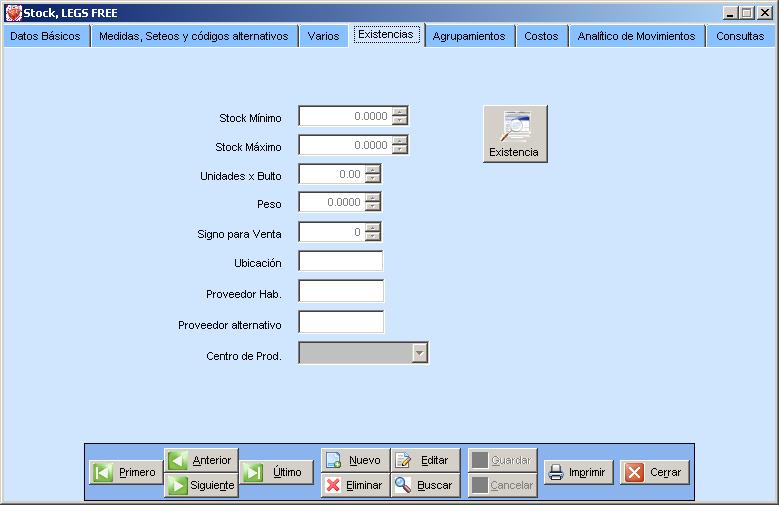Decrease Stock Máximo with down arrow
Image resolution: width=779 pixels, height=505 pixels.
(400, 150)
